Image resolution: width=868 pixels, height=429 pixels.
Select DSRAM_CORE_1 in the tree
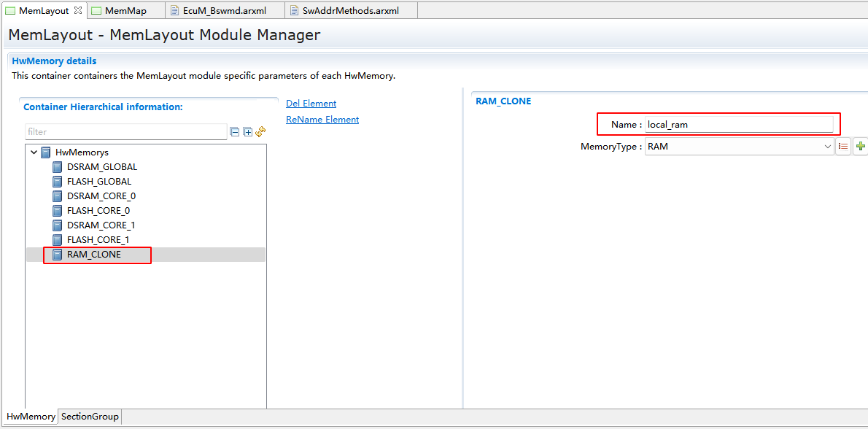pos(101,225)
